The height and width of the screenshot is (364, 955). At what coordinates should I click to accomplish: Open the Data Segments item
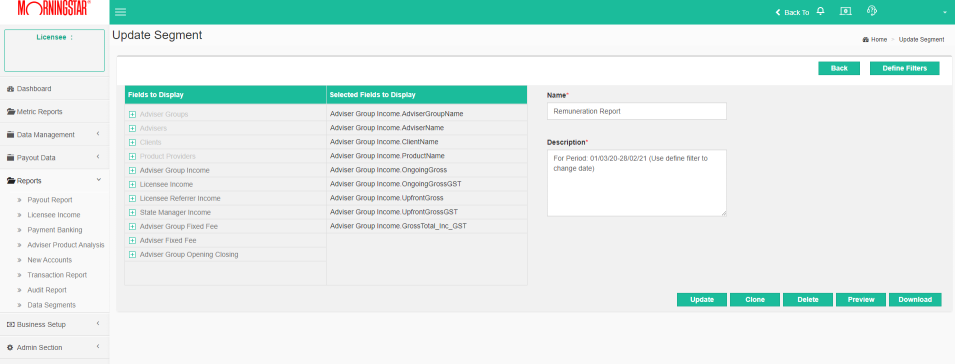point(52,305)
